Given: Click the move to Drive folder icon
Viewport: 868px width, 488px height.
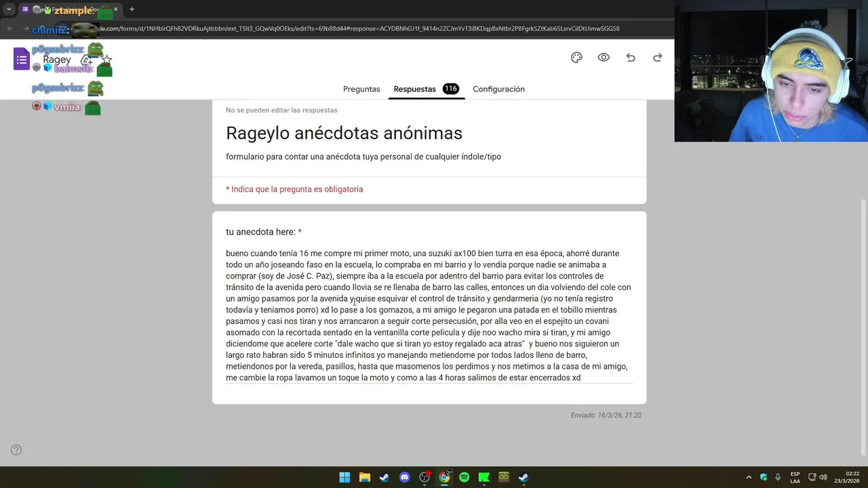Looking at the screenshot, I should (87, 60).
